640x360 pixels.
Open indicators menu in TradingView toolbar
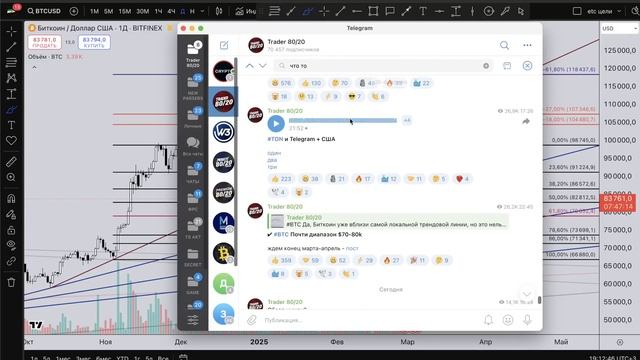(x=245, y=11)
